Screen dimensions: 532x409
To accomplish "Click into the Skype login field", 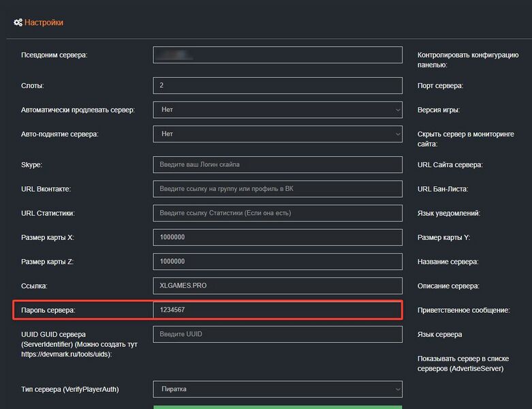I will [277, 164].
